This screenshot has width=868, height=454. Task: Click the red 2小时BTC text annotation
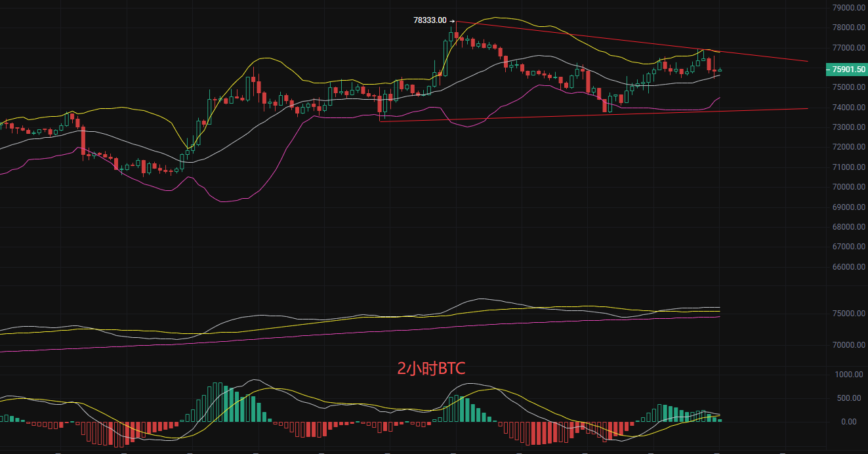click(431, 369)
